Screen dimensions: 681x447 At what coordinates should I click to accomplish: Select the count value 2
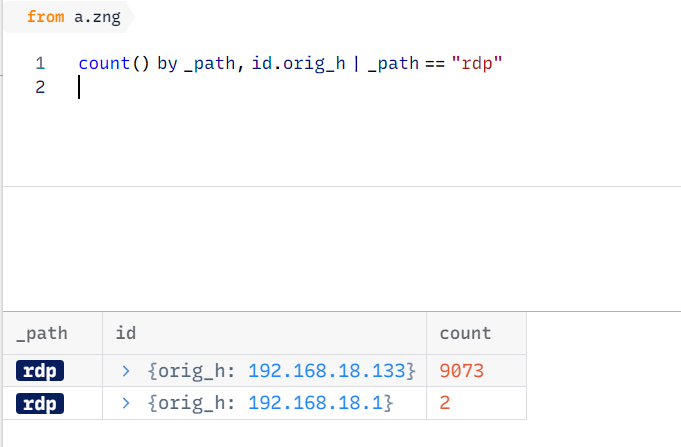(445, 403)
